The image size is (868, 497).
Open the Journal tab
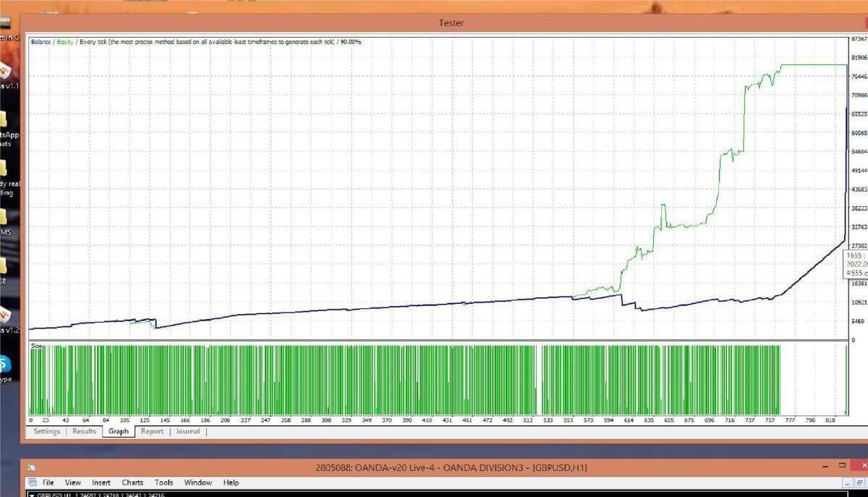coord(188,431)
